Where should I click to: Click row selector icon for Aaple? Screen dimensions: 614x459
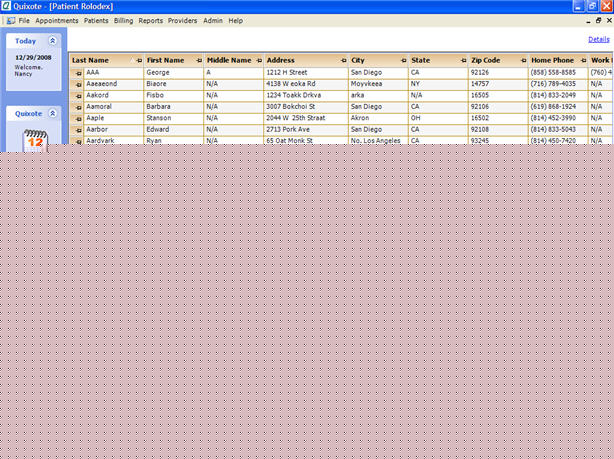coord(78,119)
